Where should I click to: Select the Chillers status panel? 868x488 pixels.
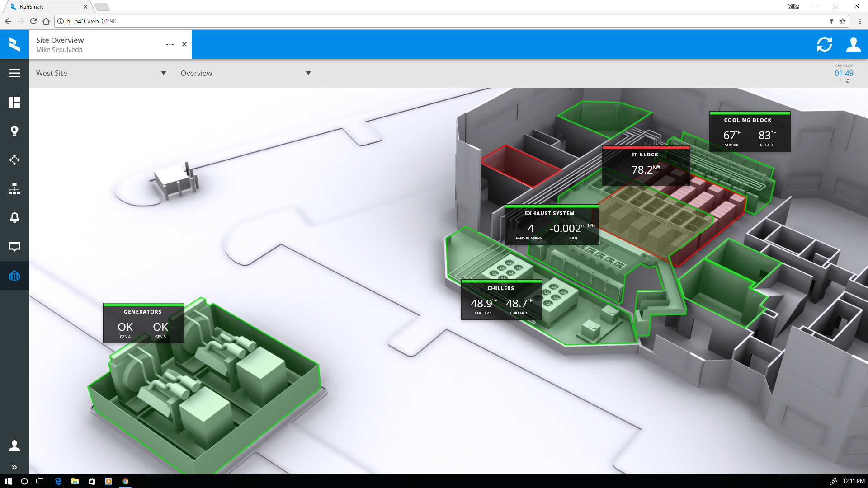pos(501,300)
